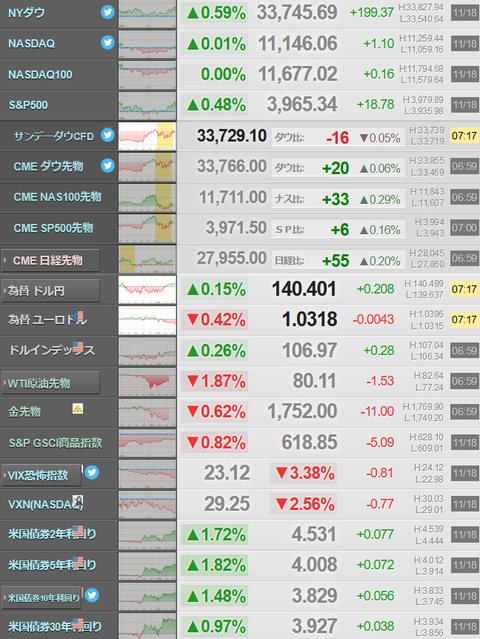The width and height of the screenshot is (480, 639).
Task: Open the S&P500 index link
Action: [28, 105]
